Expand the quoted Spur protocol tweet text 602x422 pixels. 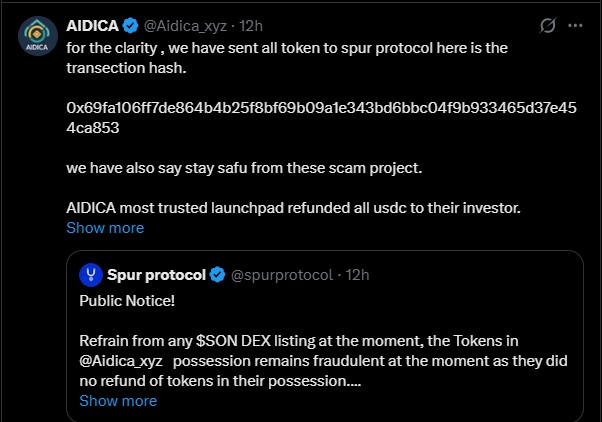118,401
